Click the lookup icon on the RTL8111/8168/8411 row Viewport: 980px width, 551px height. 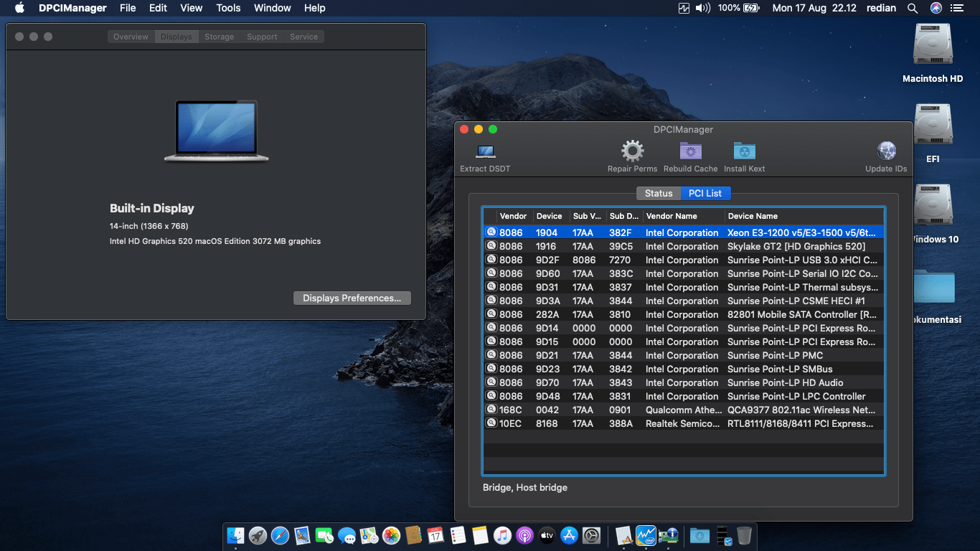[491, 423]
